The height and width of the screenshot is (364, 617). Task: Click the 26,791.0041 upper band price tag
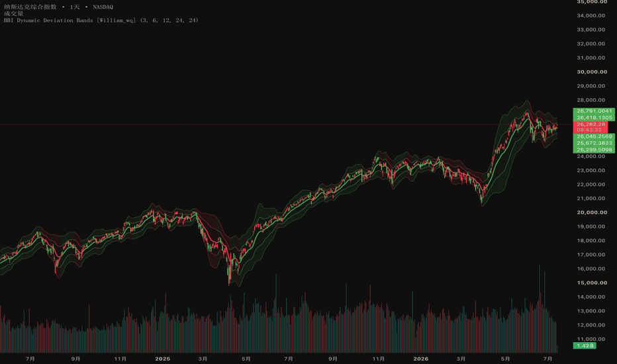[x=594, y=111]
